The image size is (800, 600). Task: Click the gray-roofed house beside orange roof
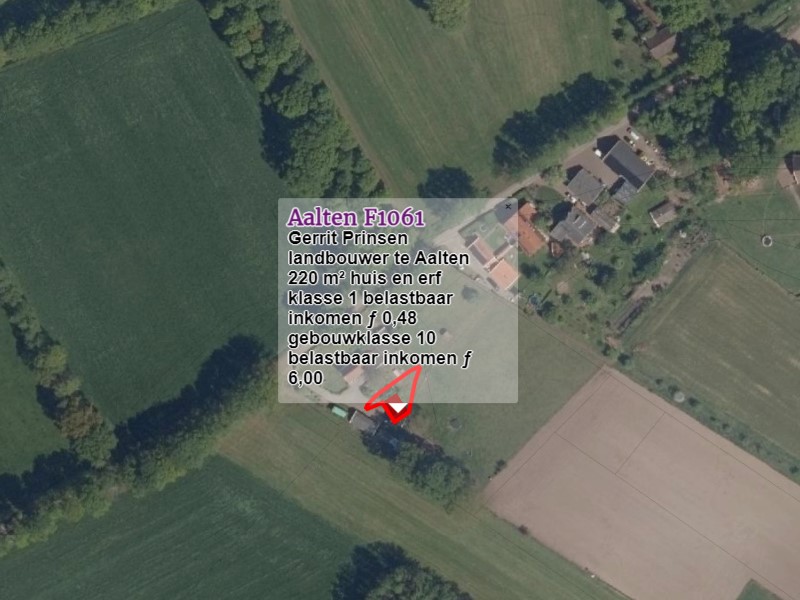[x=574, y=227]
